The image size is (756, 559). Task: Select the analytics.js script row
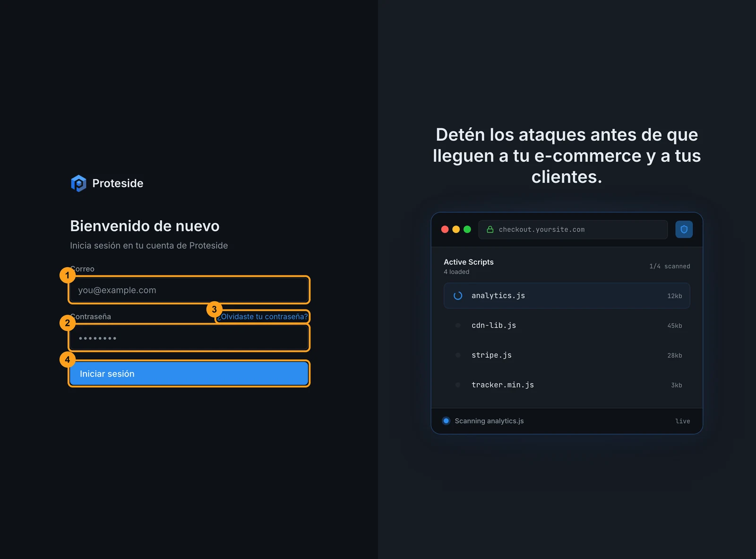tap(567, 296)
